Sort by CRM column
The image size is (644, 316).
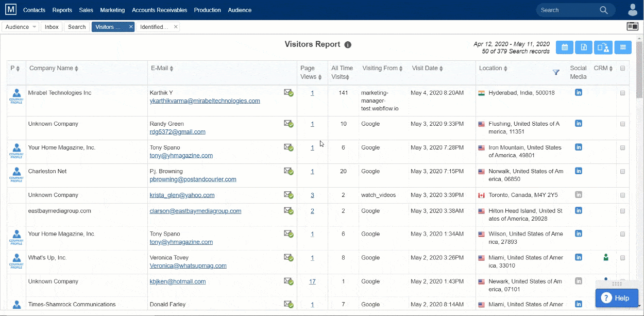611,69
